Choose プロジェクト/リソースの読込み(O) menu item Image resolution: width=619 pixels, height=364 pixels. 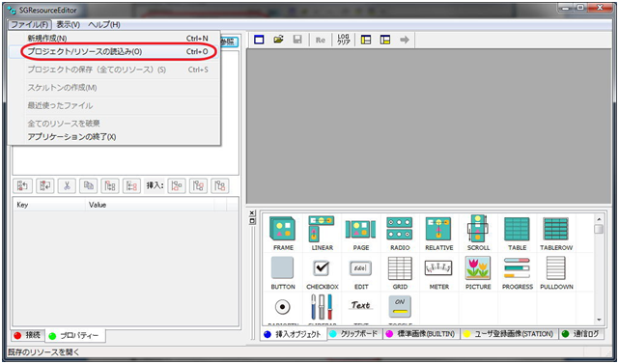click(115, 52)
